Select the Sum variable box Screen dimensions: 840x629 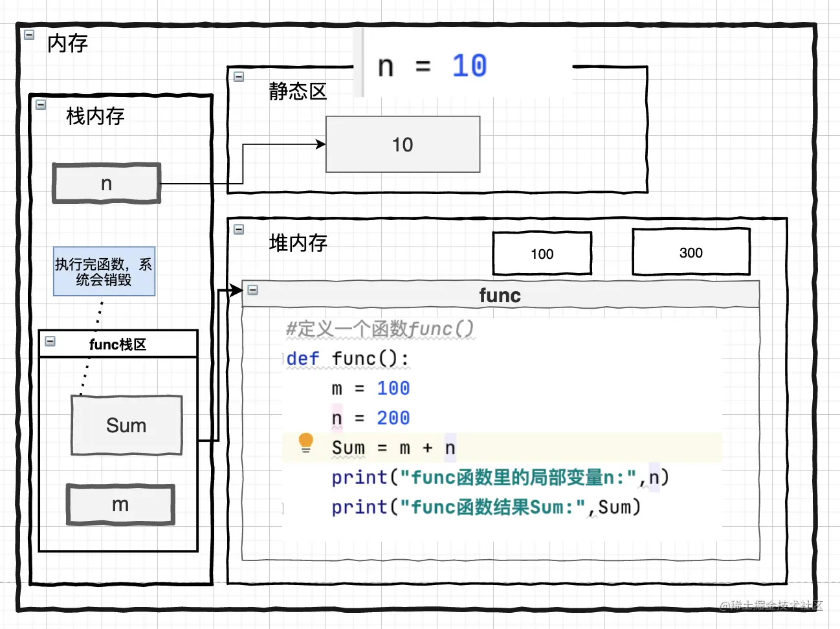click(126, 425)
